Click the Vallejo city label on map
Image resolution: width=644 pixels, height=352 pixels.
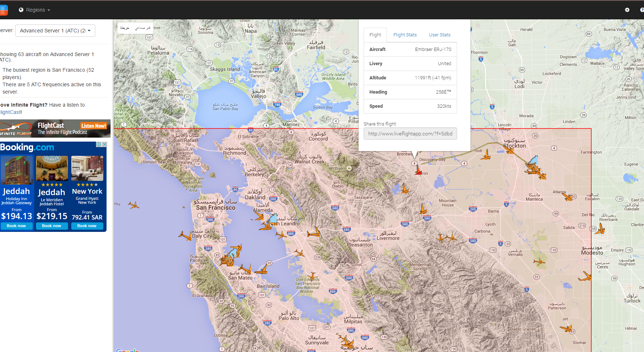(259, 94)
